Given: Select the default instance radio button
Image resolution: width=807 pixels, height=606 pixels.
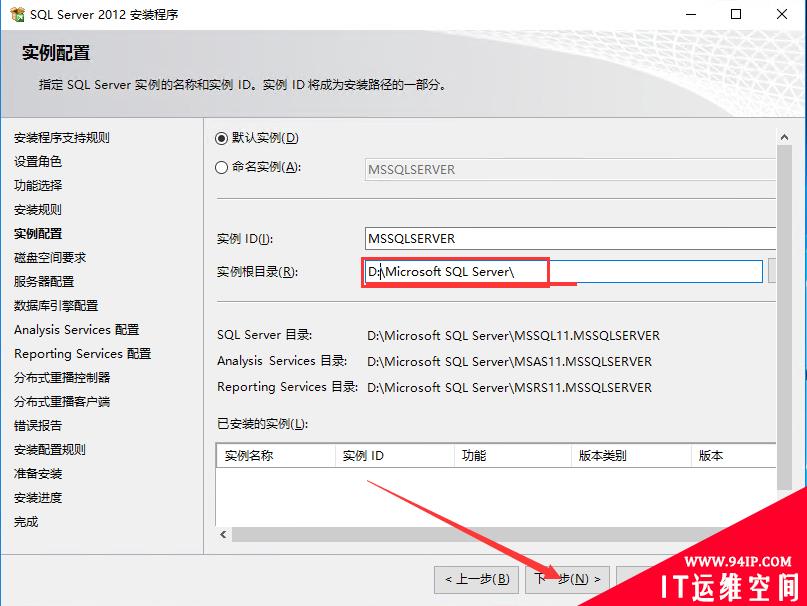Looking at the screenshot, I should click(221, 138).
